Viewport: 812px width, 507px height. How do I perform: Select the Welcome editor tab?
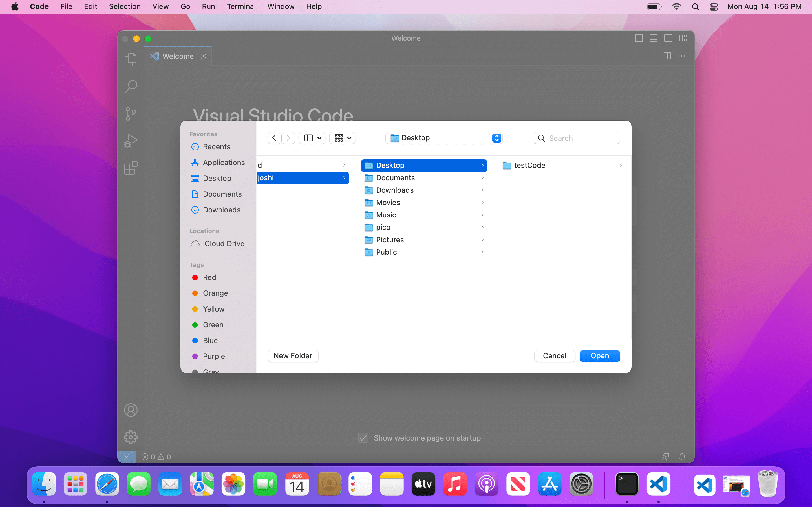[x=178, y=56]
